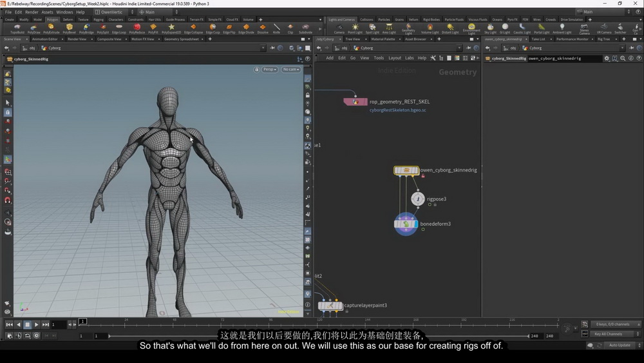Select the PolyDraw shelf tool

(x=33, y=29)
